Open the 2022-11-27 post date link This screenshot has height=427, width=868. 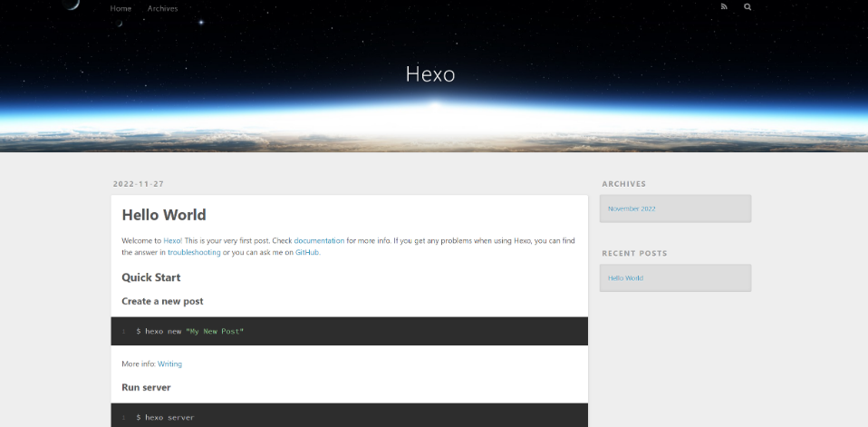point(139,184)
